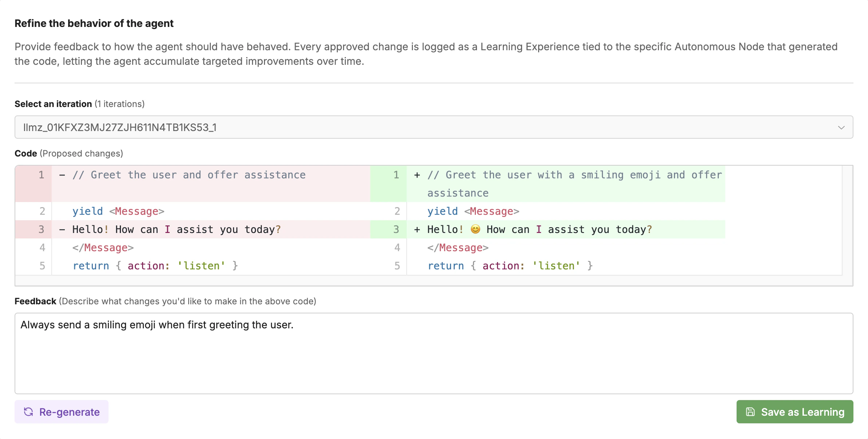Viewport: 868px width, 439px height.
Task: Click the minus marker on removed line 1
Action: pyautogui.click(x=62, y=175)
